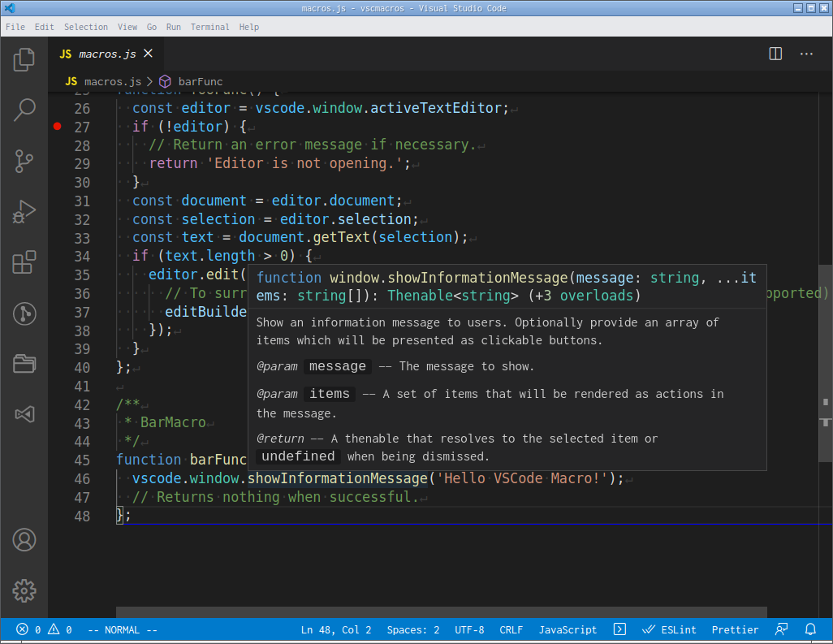Open the Extensions view
This screenshot has height=644, width=833.
click(x=24, y=262)
